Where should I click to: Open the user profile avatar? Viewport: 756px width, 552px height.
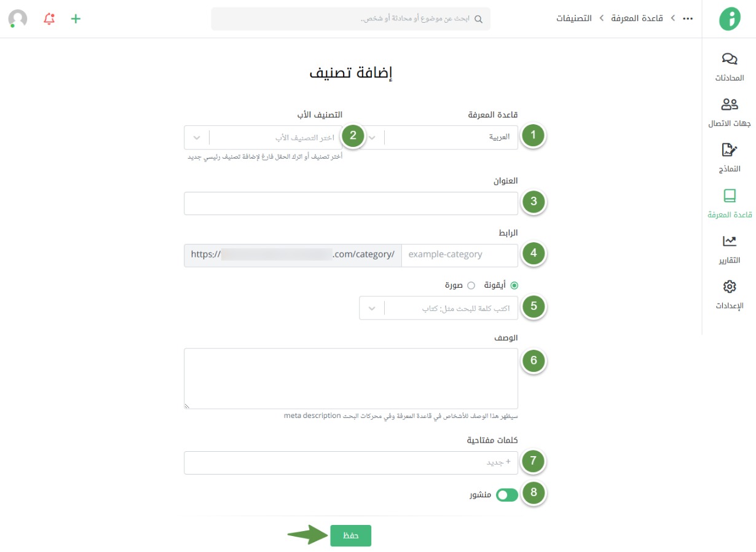tap(18, 18)
